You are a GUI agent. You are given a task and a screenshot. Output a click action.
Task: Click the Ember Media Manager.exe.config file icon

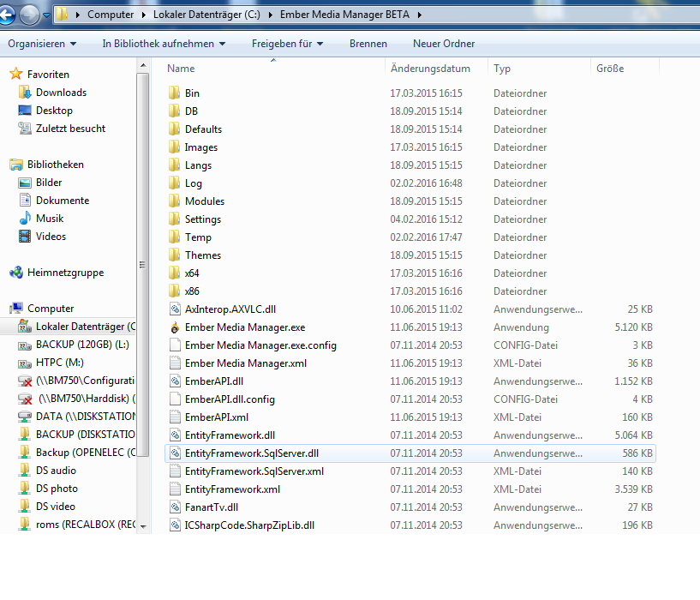[x=175, y=345]
